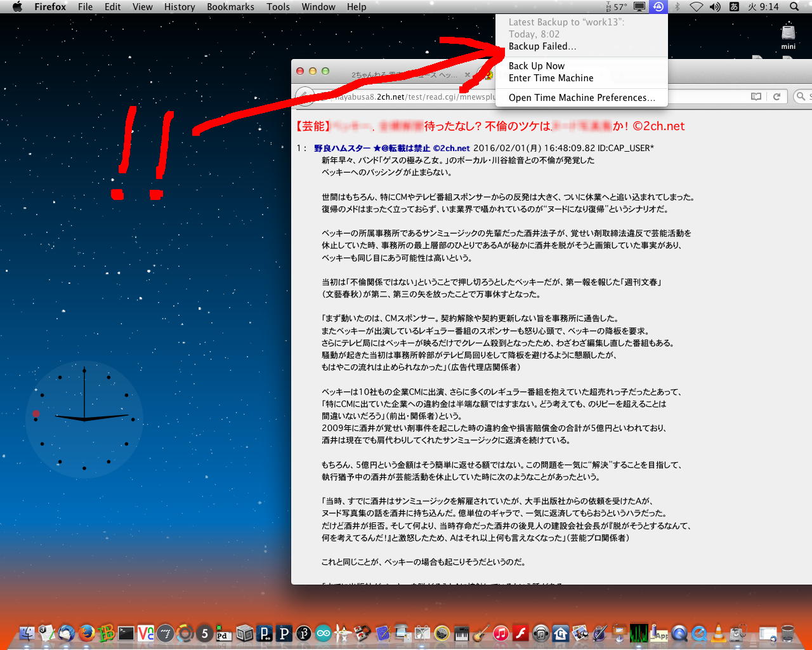Image resolution: width=812 pixels, height=650 pixels.
Task: Click the Firefox application menu
Action: pos(50,6)
